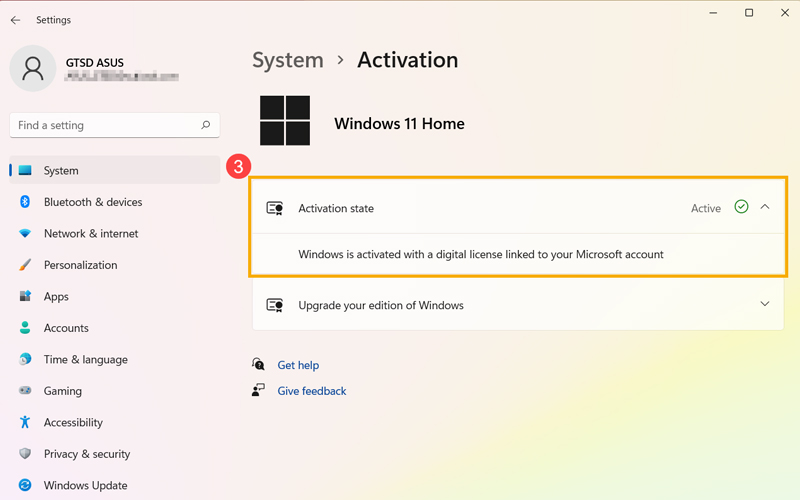This screenshot has width=800, height=500.
Task: Click the Time & language globe icon
Action: [25, 359]
